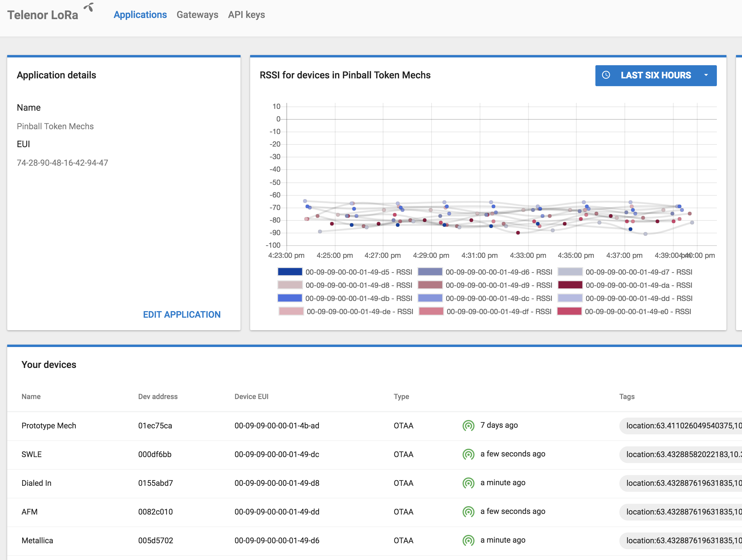This screenshot has width=742, height=560.
Task: Click device EUI 00-09-09-00-00-01-4b-ad
Action: tap(277, 426)
